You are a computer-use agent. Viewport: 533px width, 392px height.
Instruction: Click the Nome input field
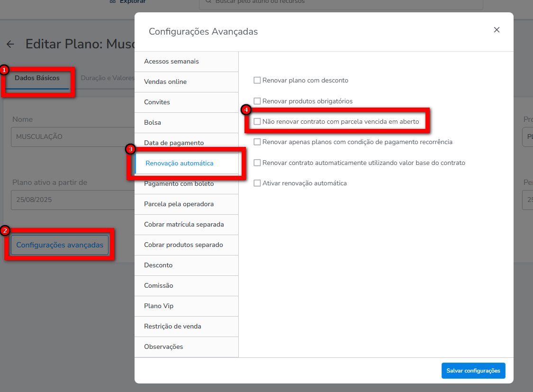[x=71, y=137]
